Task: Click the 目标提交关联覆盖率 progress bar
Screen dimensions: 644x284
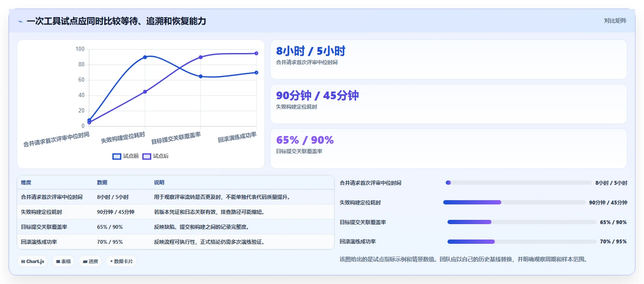Action: point(522,222)
